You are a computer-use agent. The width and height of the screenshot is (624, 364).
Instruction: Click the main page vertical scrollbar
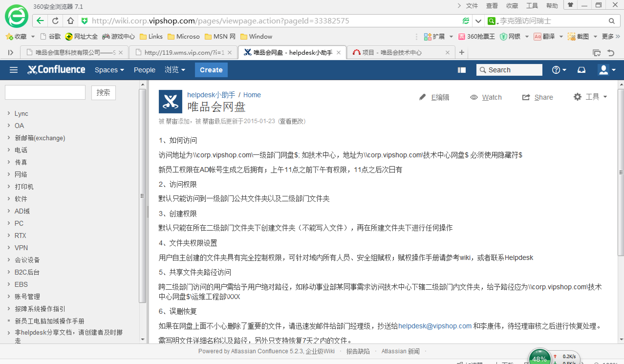tap(621, 172)
